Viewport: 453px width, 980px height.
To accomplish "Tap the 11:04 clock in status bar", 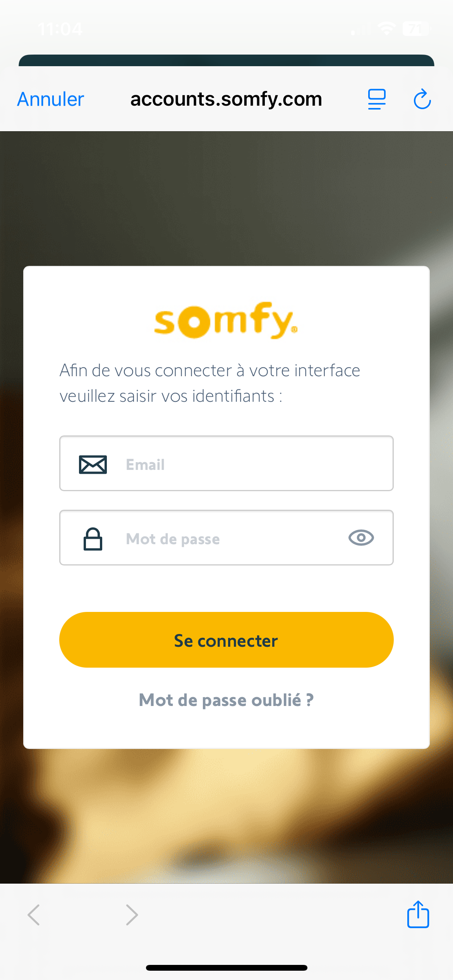I will (60, 29).
